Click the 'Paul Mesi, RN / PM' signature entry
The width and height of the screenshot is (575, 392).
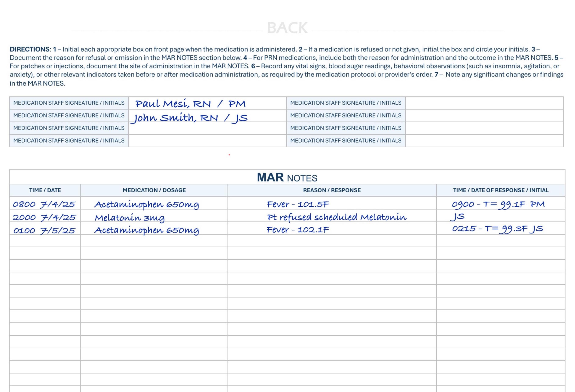(x=191, y=104)
